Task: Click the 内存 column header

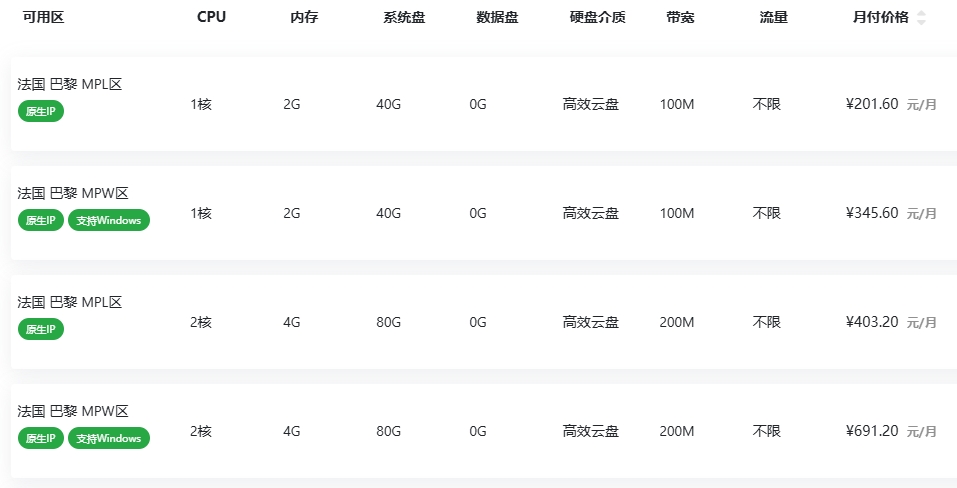Action: 304,17
